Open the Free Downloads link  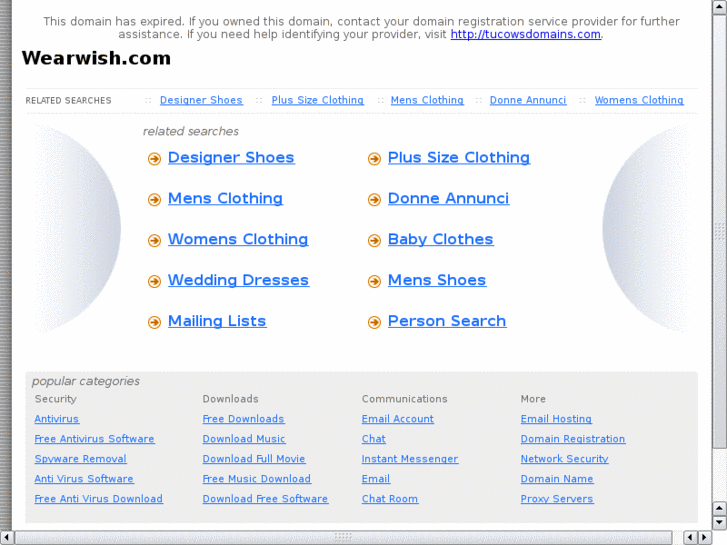click(x=243, y=419)
